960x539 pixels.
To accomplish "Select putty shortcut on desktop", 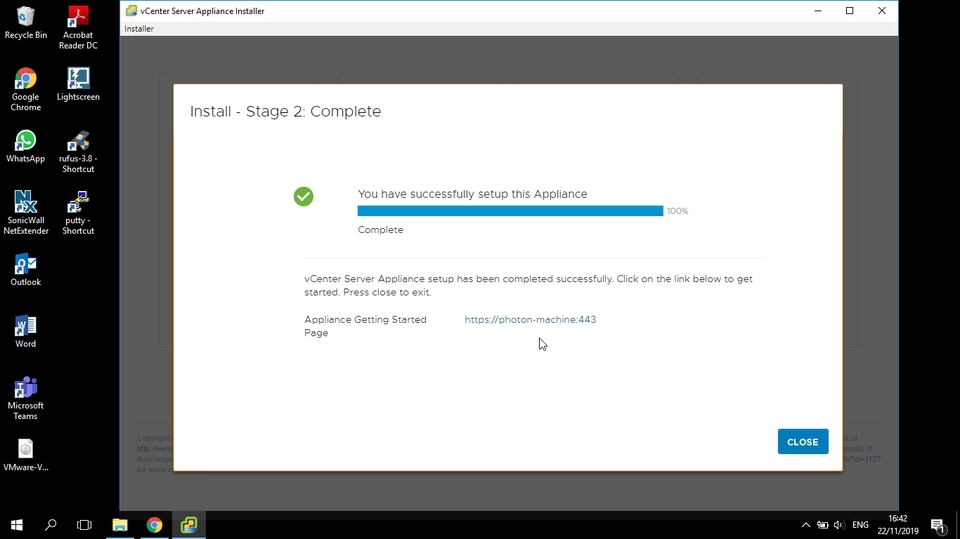I will pos(78,213).
